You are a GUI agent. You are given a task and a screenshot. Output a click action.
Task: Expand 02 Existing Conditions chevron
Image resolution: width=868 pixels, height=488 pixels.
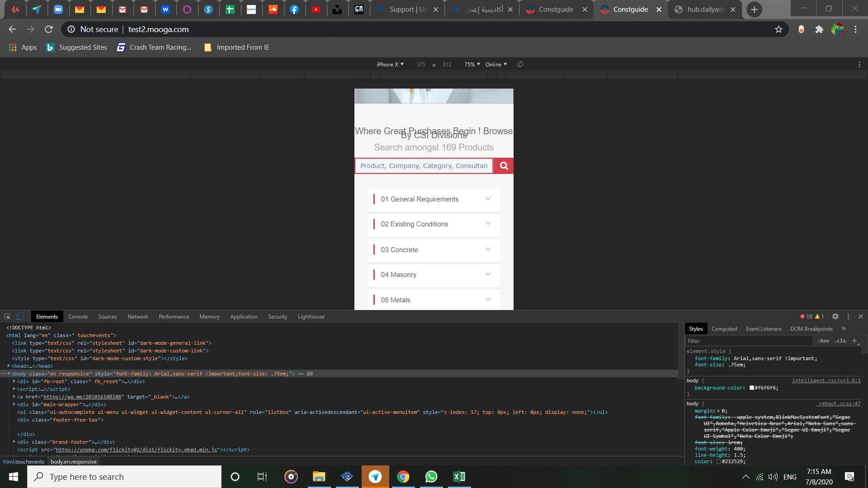pos(488,224)
